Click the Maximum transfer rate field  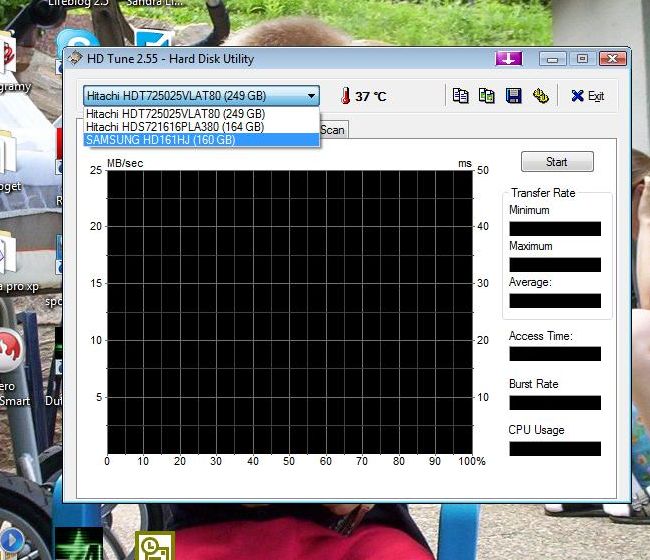[x=555, y=265]
